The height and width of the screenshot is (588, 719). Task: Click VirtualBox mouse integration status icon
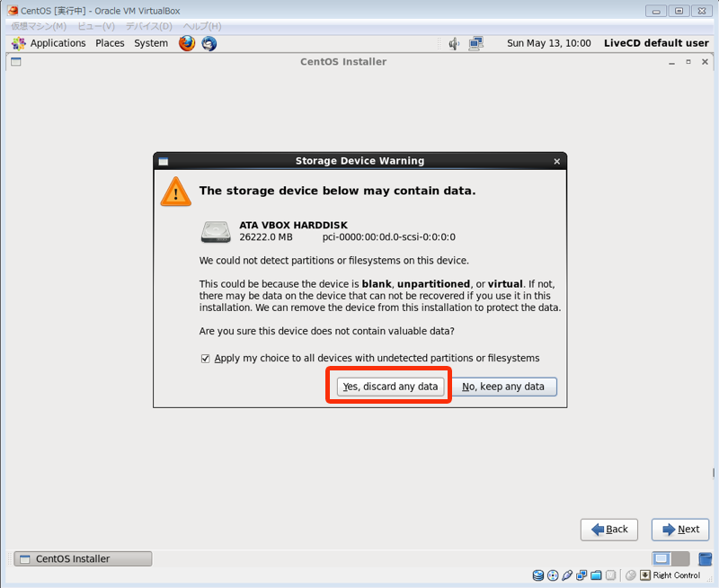[631, 575]
